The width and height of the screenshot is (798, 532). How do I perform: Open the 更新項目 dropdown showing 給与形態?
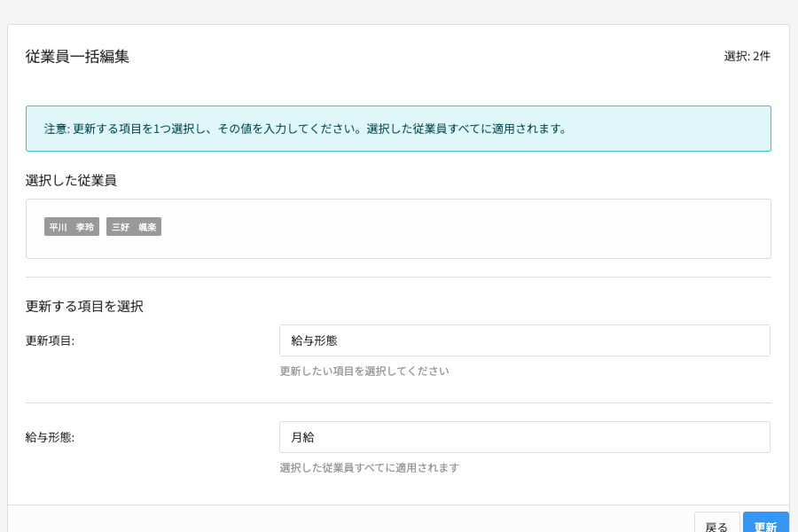click(524, 340)
